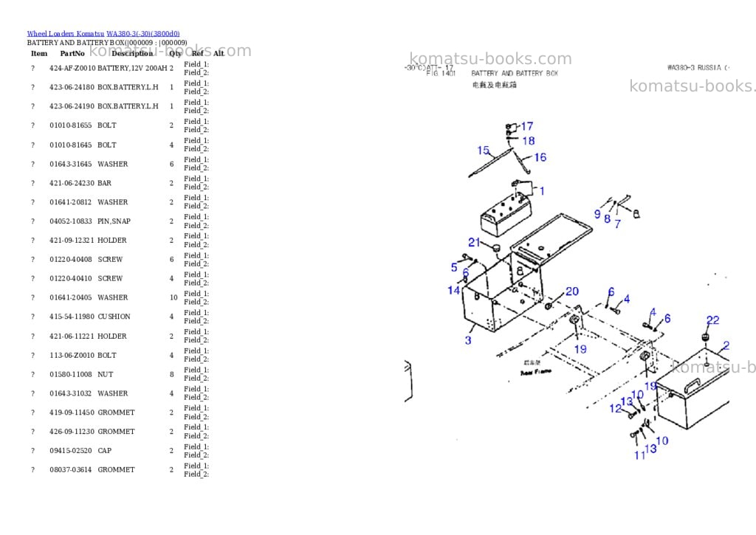Open the WA380-3(-30)(3800d0) link
756x535 pixels.
pyautogui.click(x=143, y=34)
